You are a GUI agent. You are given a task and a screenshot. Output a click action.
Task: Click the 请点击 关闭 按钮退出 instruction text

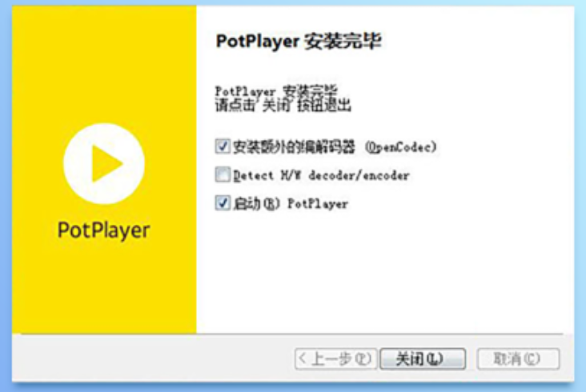(x=283, y=106)
